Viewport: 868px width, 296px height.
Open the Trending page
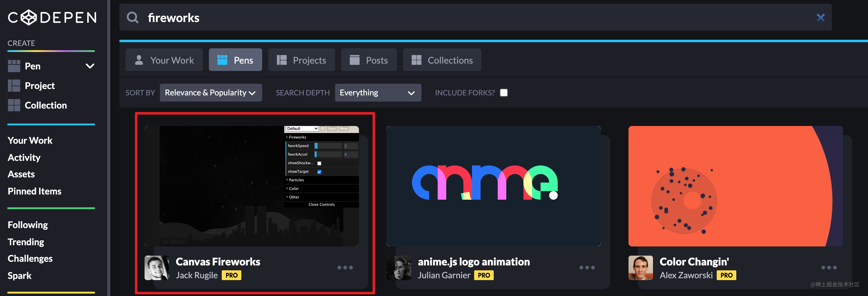click(x=26, y=242)
